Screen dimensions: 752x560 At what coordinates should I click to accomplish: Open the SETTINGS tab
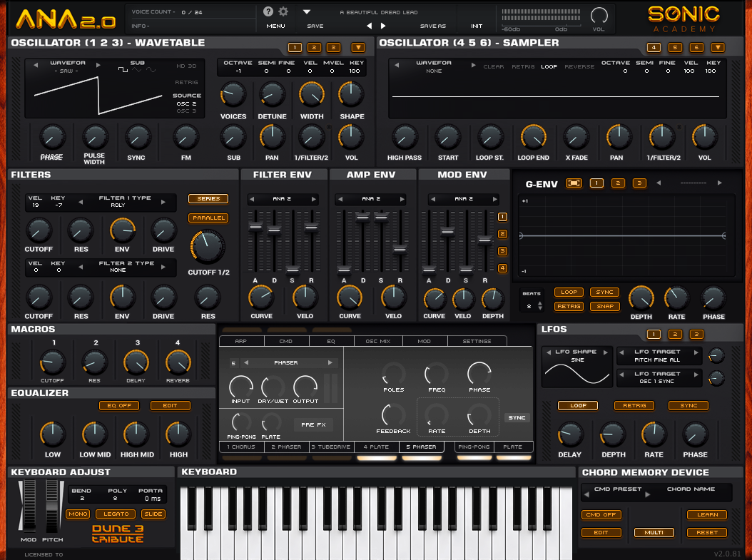(477, 342)
